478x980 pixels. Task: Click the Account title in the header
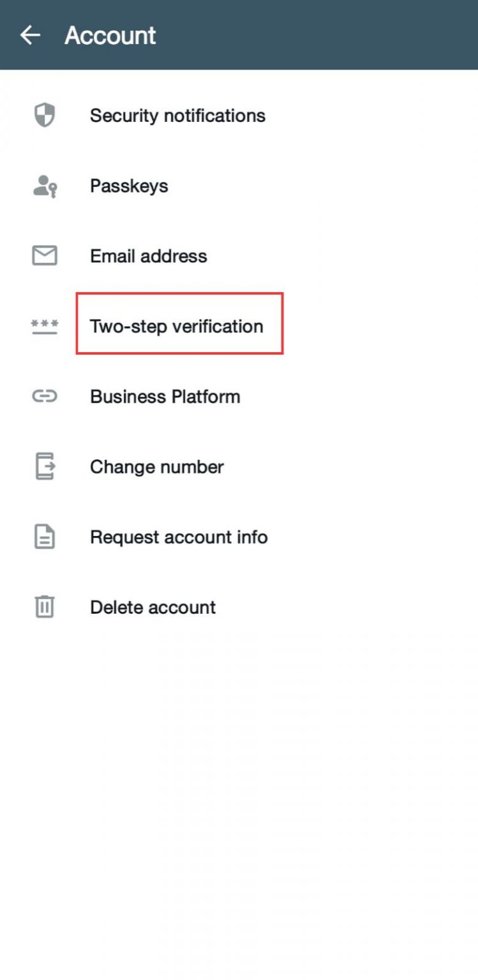point(110,35)
